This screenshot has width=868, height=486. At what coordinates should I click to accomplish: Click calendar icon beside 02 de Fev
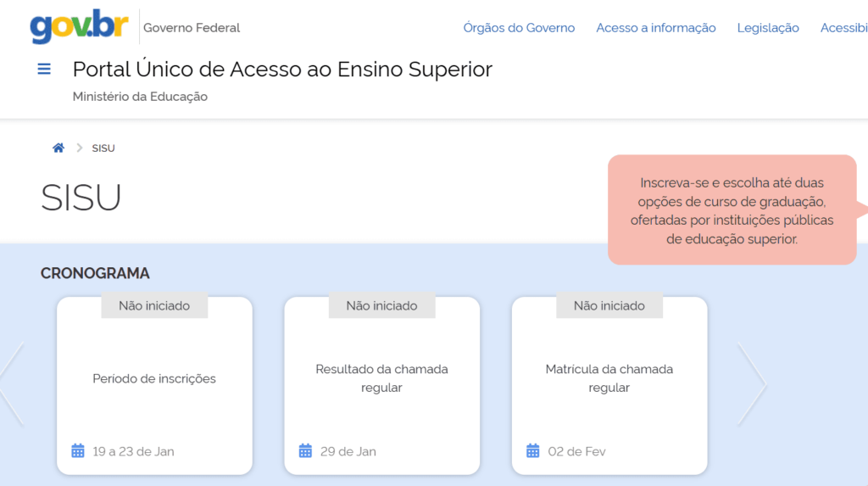(532, 451)
